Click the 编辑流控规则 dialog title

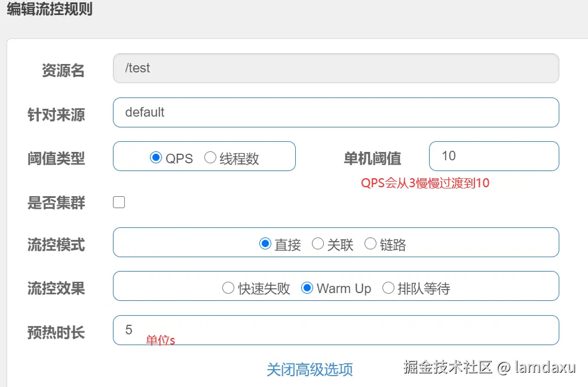[50, 10]
